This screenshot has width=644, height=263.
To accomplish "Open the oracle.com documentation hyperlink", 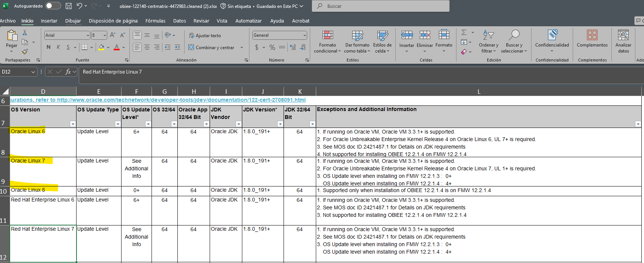I will (x=158, y=100).
